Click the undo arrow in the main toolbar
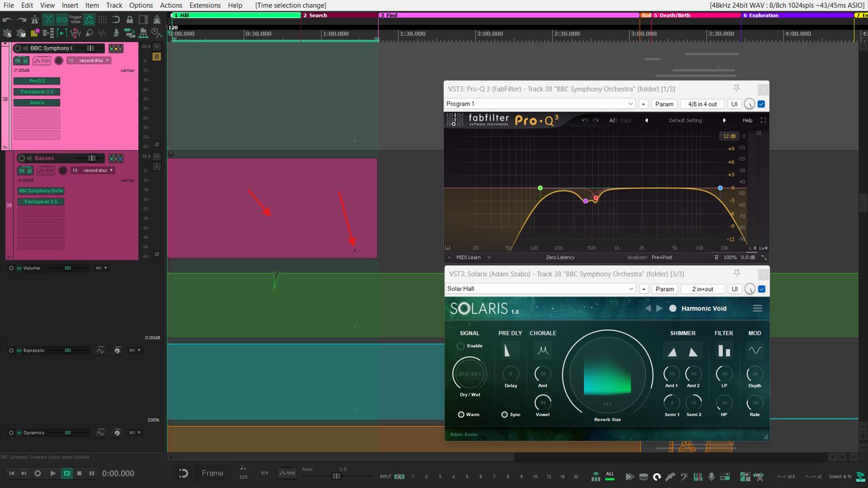This screenshot has height=488, width=868. point(7,20)
